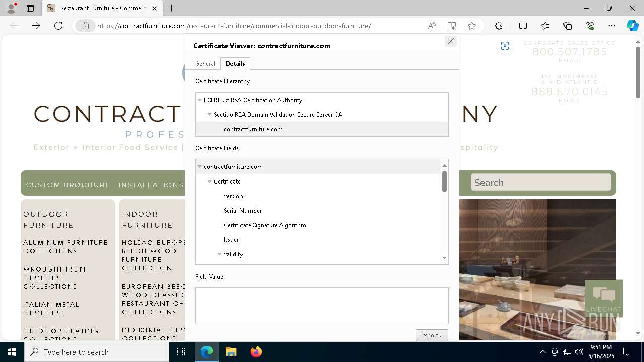Switch to the General tab
This screenshot has height=362, width=644.
click(x=205, y=64)
